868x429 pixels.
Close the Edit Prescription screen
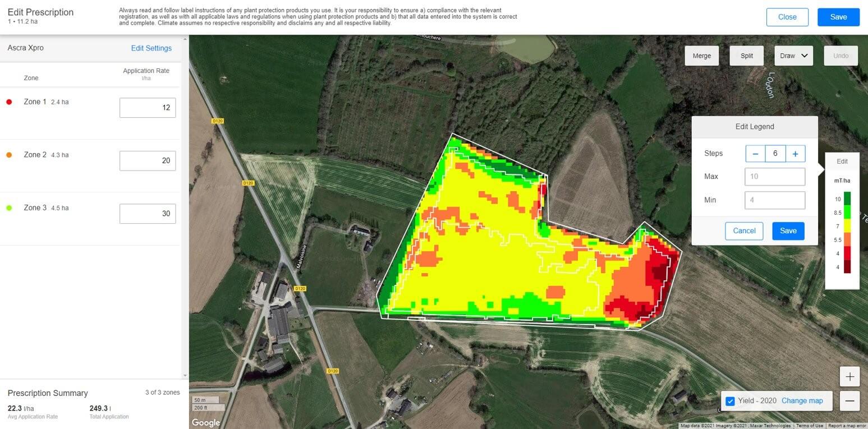pyautogui.click(x=787, y=17)
